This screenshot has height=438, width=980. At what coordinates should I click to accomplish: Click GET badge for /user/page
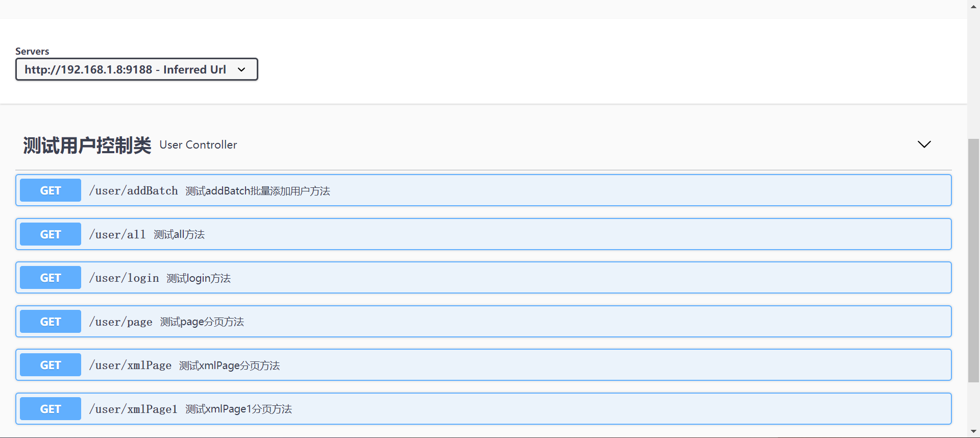51,322
